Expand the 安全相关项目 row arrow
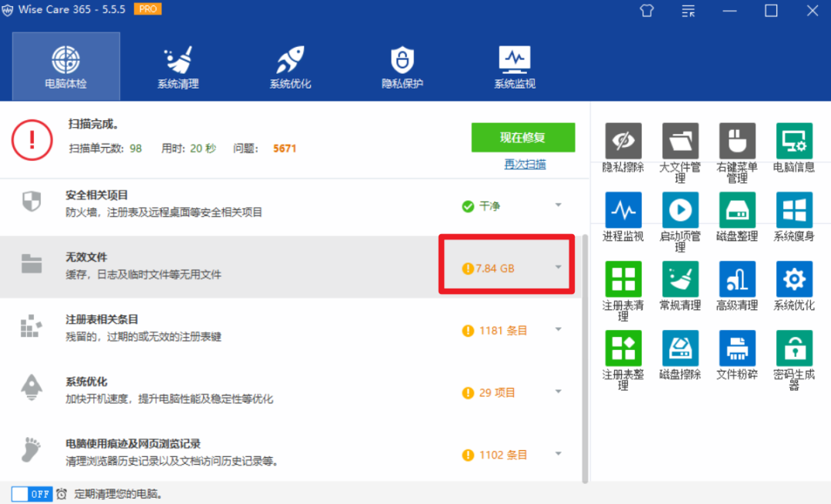The width and height of the screenshot is (831, 504). 558,205
